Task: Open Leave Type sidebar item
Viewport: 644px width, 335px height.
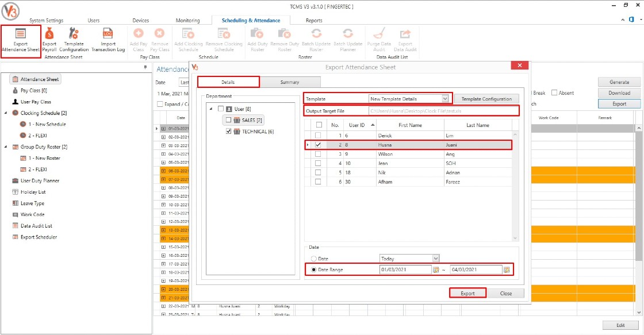Action: click(28, 203)
